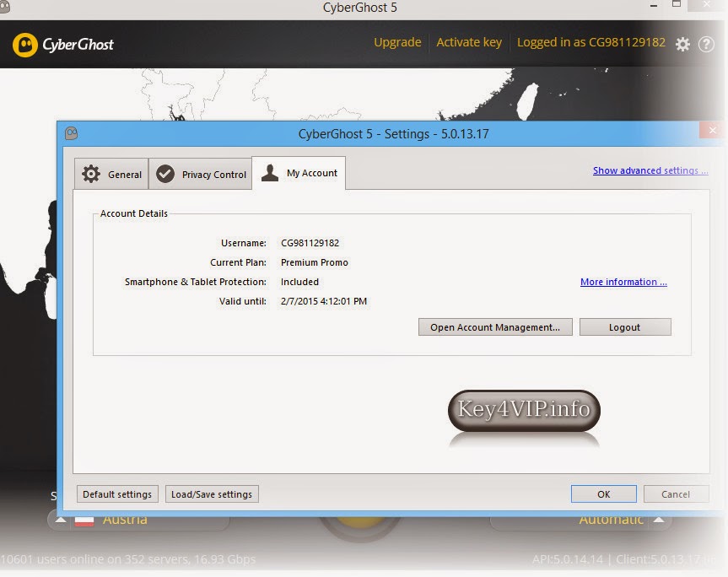Click the Austria flag icon

84,520
